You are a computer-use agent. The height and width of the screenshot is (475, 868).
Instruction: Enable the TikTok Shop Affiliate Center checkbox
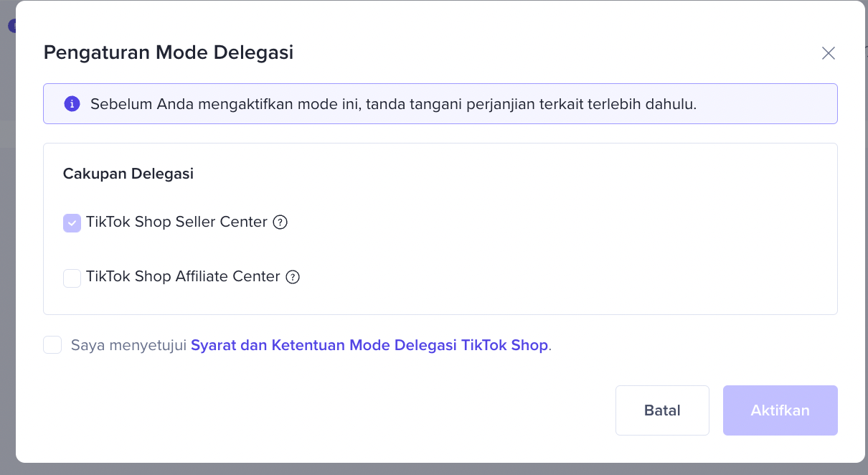point(72,278)
